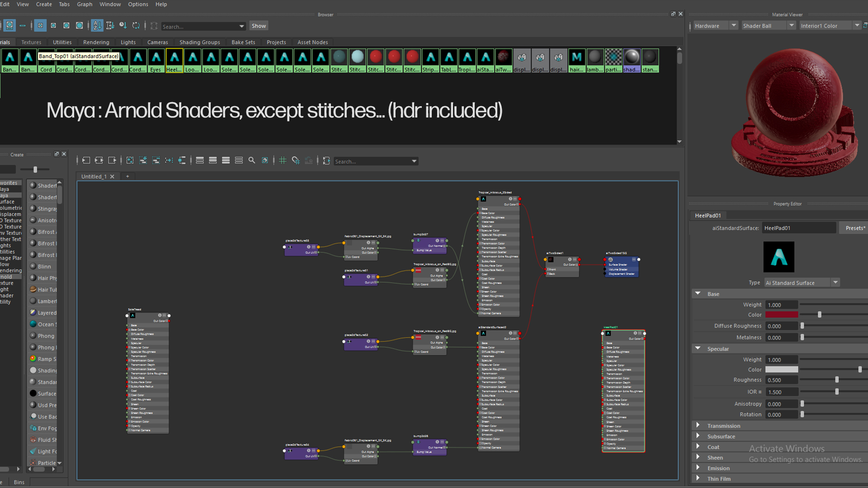Expand the Transmission section in Property Editor
Viewport: 868px width, 488px height.
(698, 426)
